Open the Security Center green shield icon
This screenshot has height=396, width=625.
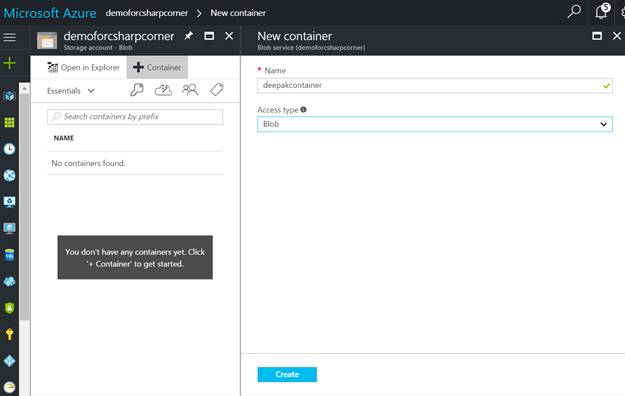click(x=9, y=308)
